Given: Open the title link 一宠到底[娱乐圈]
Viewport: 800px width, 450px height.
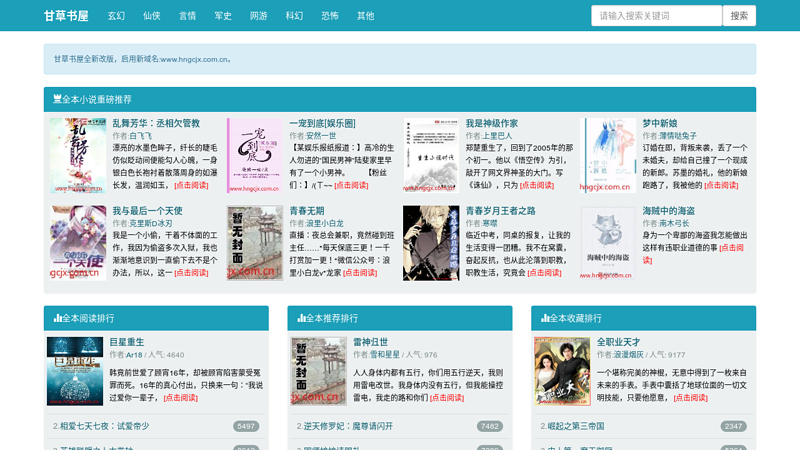Looking at the screenshot, I should [322, 123].
